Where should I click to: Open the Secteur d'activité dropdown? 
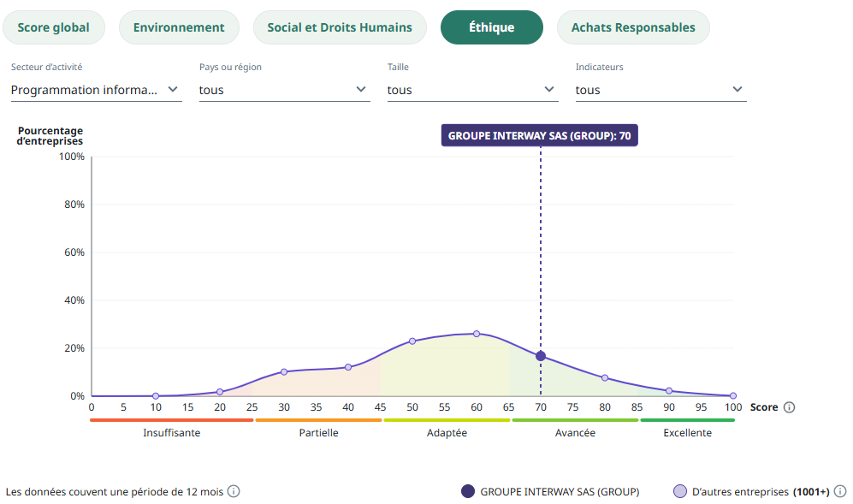tap(96, 89)
